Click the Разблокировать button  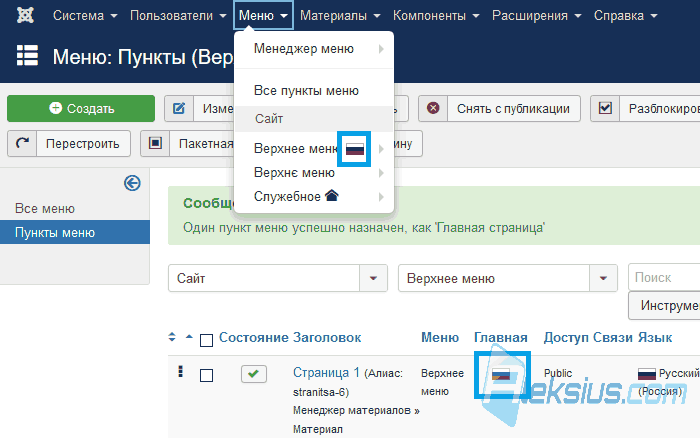[645, 108]
